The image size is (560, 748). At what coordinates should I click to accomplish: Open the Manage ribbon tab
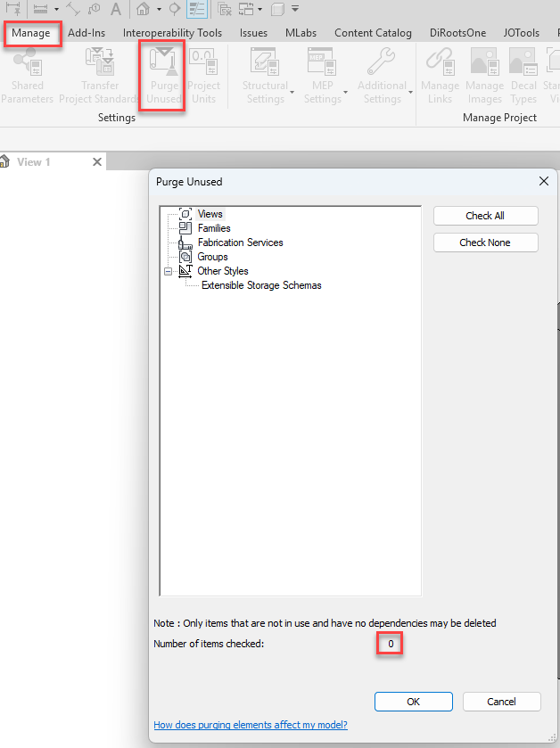point(31,33)
